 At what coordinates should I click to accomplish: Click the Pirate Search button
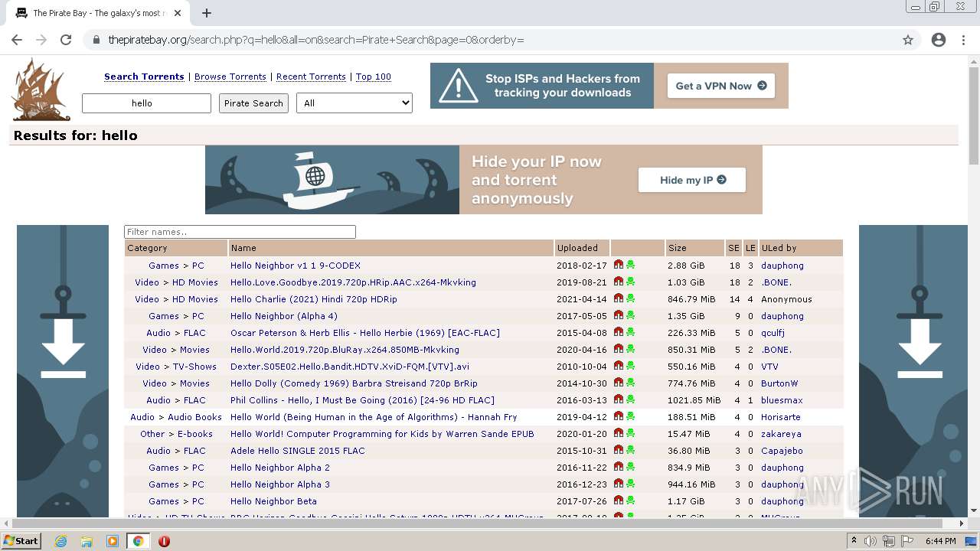253,103
